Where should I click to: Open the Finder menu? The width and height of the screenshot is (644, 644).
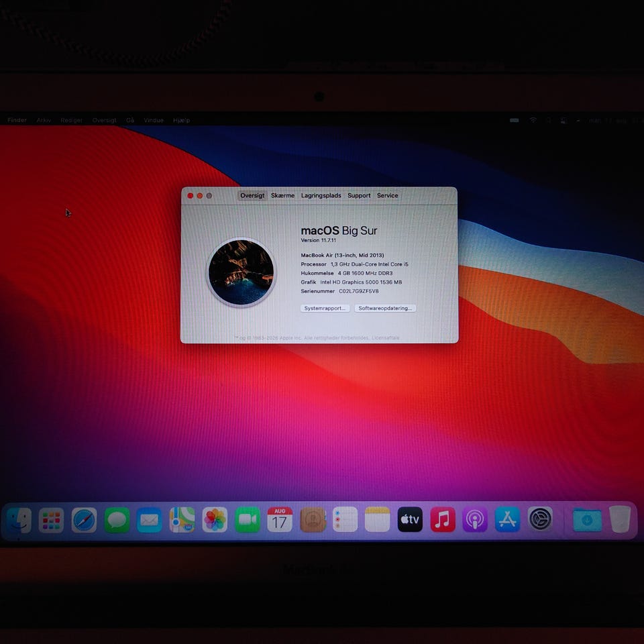pyautogui.click(x=17, y=120)
